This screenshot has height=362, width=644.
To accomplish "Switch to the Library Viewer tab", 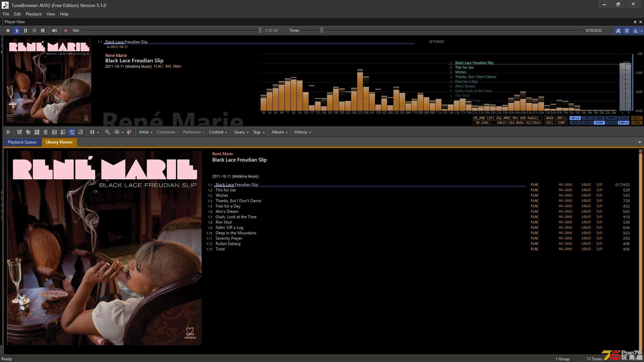I will pyautogui.click(x=59, y=142).
